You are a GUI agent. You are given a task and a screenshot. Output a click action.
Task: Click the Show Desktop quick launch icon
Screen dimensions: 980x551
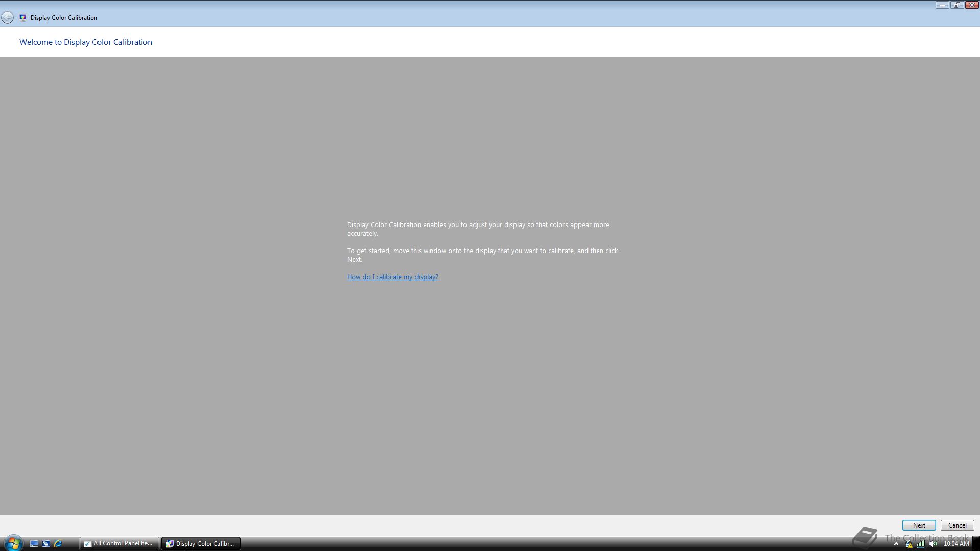pyautogui.click(x=34, y=544)
